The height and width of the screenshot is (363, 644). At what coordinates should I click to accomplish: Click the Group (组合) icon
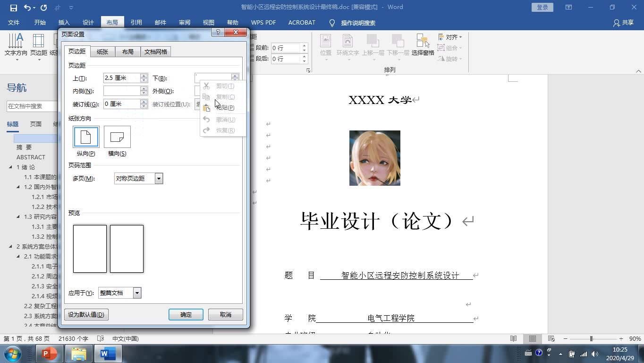pyautogui.click(x=450, y=48)
